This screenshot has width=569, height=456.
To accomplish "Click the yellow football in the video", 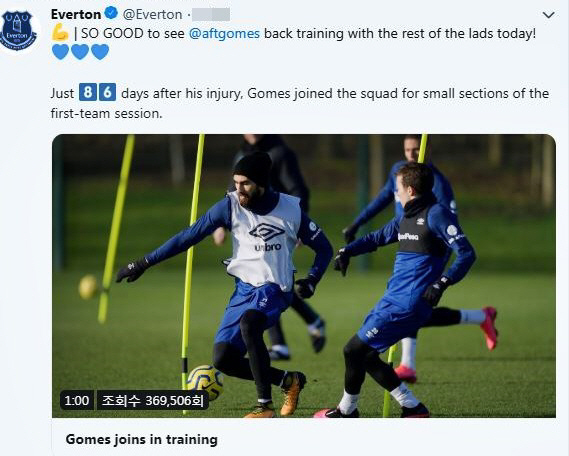I will (205, 381).
